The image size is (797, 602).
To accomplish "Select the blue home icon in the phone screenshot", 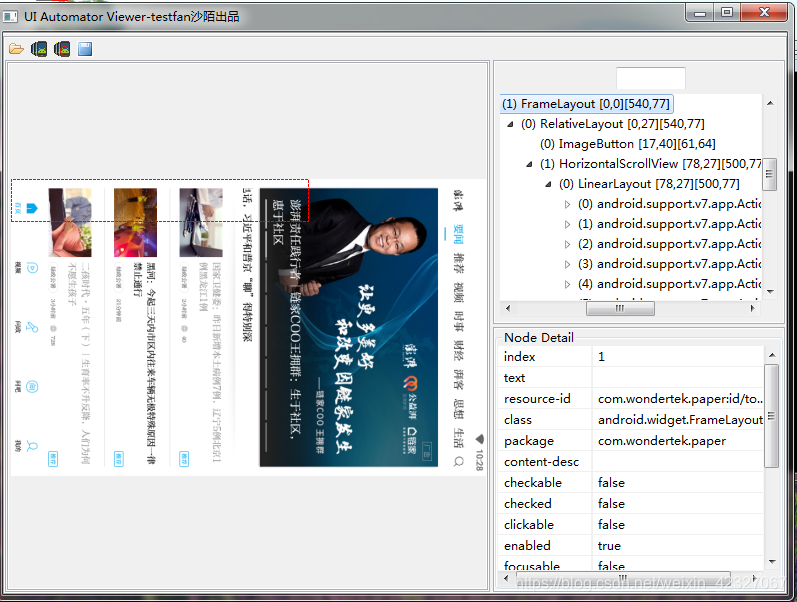I will (32, 208).
